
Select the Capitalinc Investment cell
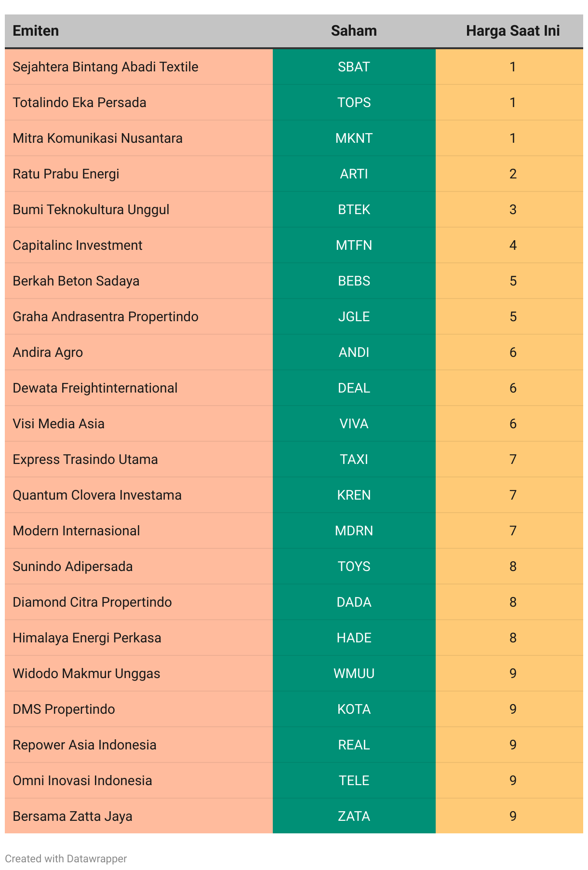(x=139, y=245)
